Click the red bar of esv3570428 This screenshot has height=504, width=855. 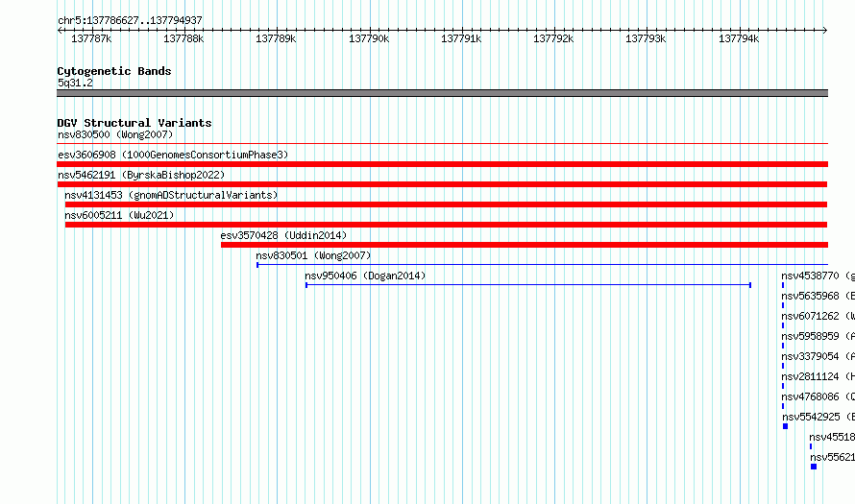click(525, 245)
